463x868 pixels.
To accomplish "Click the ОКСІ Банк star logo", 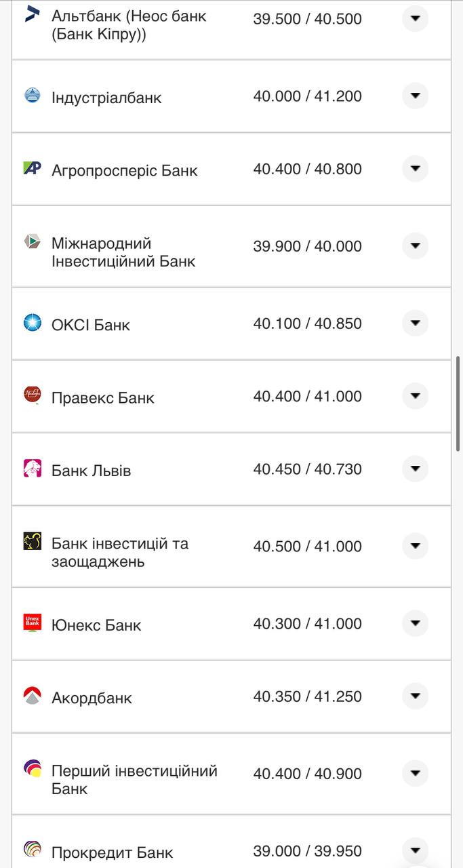I will (x=33, y=323).
